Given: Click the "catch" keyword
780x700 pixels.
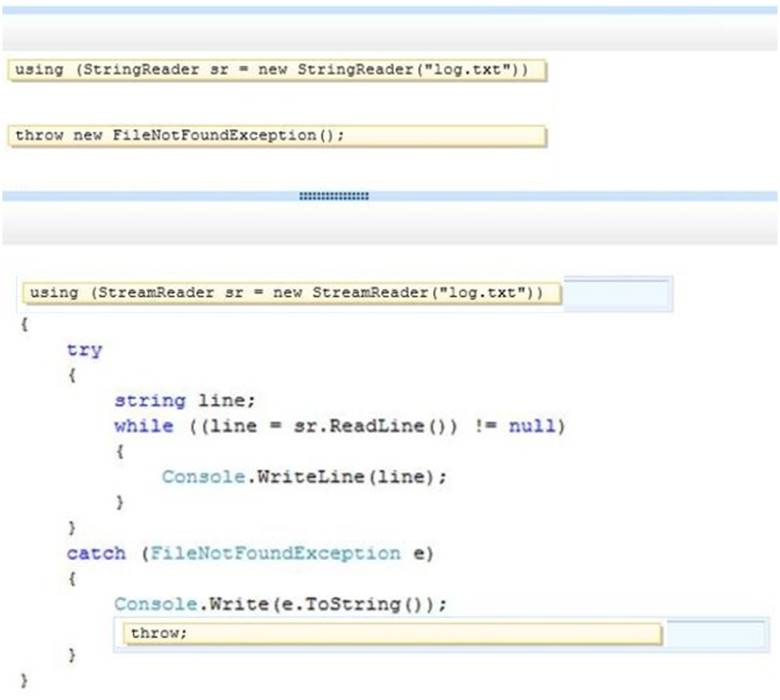Looking at the screenshot, I should click(x=96, y=553).
